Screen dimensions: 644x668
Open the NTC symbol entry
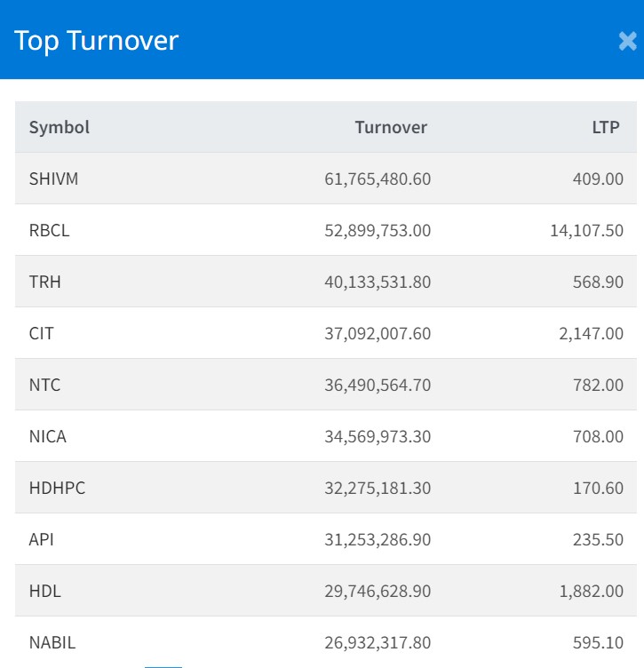(x=45, y=385)
